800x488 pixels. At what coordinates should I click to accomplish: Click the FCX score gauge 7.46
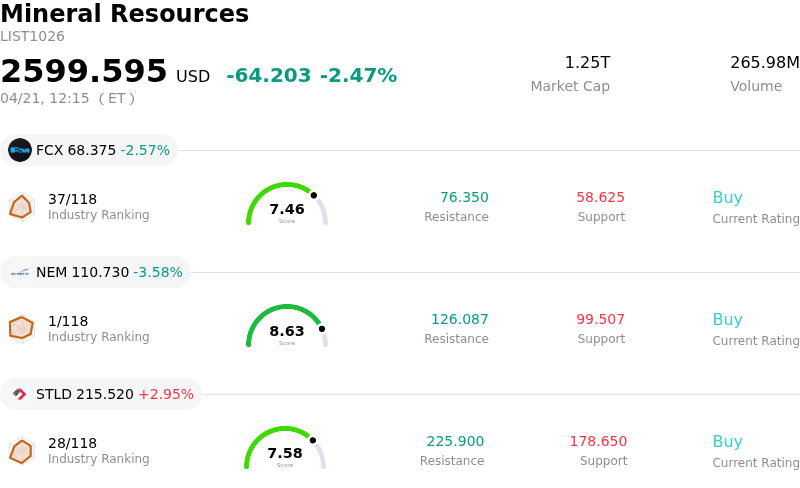pos(287,206)
